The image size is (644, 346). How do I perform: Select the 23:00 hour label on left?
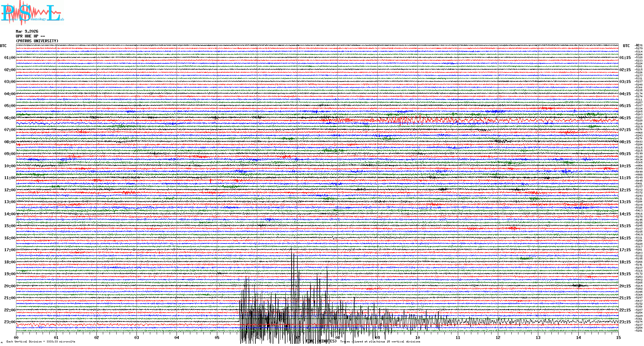coord(10,322)
